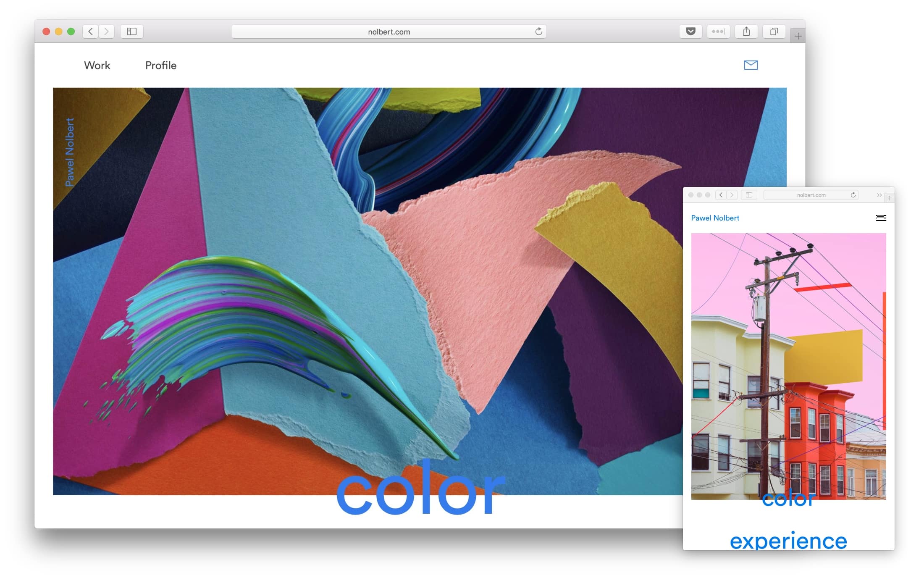The image size is (924, 578).
Task: Click the tab overview icon
Action: tap(774, 31)
